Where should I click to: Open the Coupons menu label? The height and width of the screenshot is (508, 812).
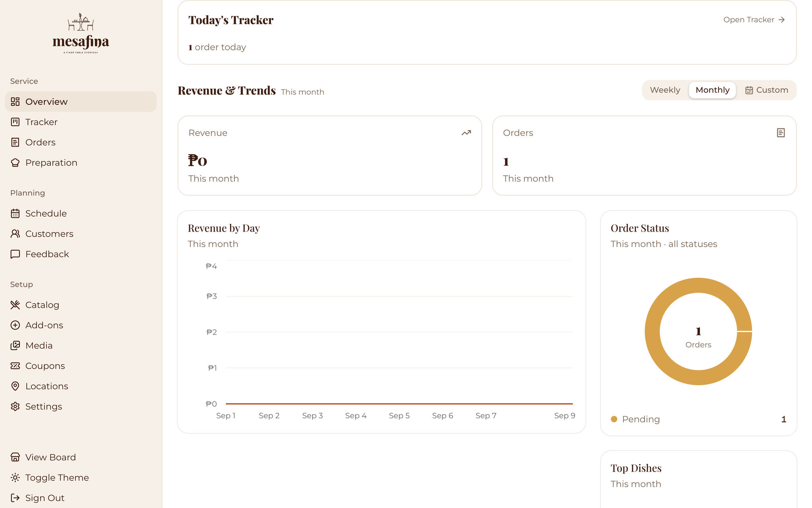pos(45,366)
